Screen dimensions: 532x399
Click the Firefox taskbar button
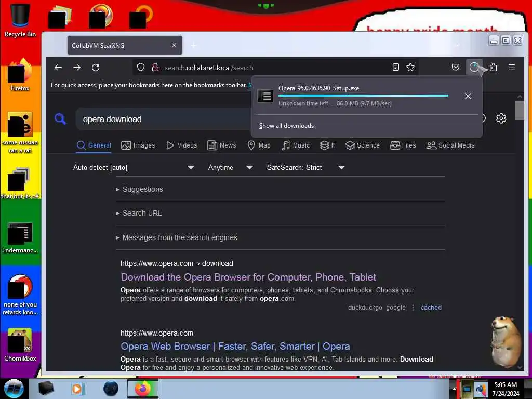(143, 389)
